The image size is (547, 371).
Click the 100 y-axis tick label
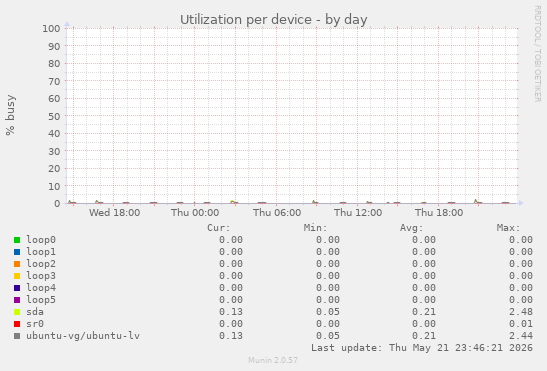[x=51, y=28]
